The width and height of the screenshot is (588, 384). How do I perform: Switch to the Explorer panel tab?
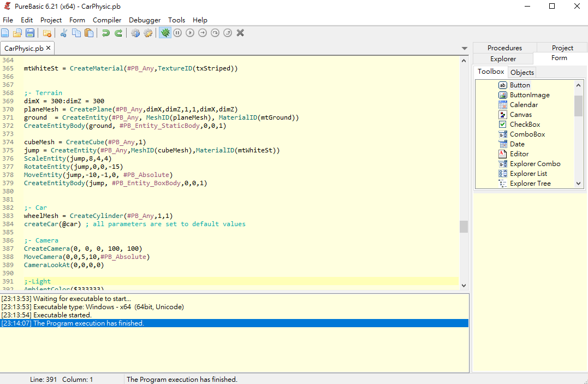click(x=503, y=58)
